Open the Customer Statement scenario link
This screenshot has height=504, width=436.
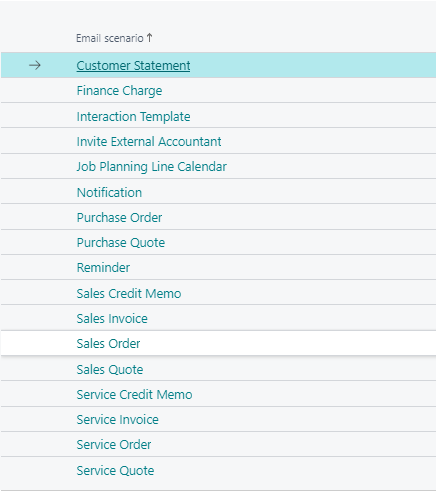pos(133,66)
